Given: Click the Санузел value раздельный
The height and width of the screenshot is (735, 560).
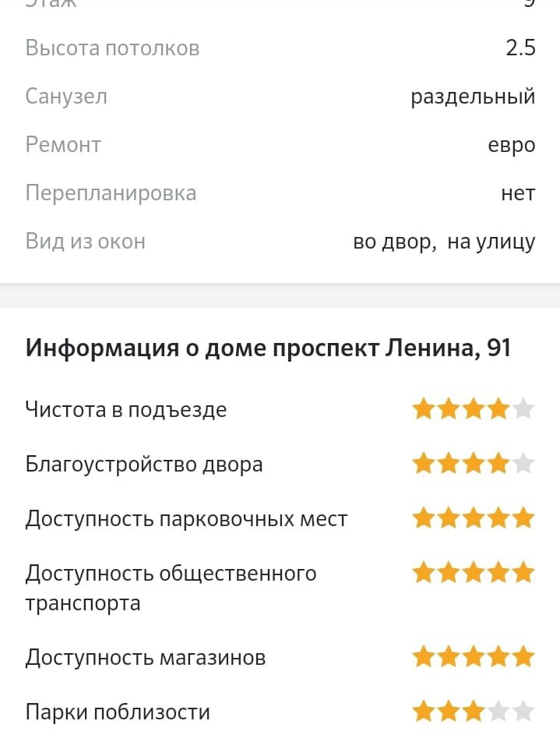Looking at the screenshot, I should [473, 97].
